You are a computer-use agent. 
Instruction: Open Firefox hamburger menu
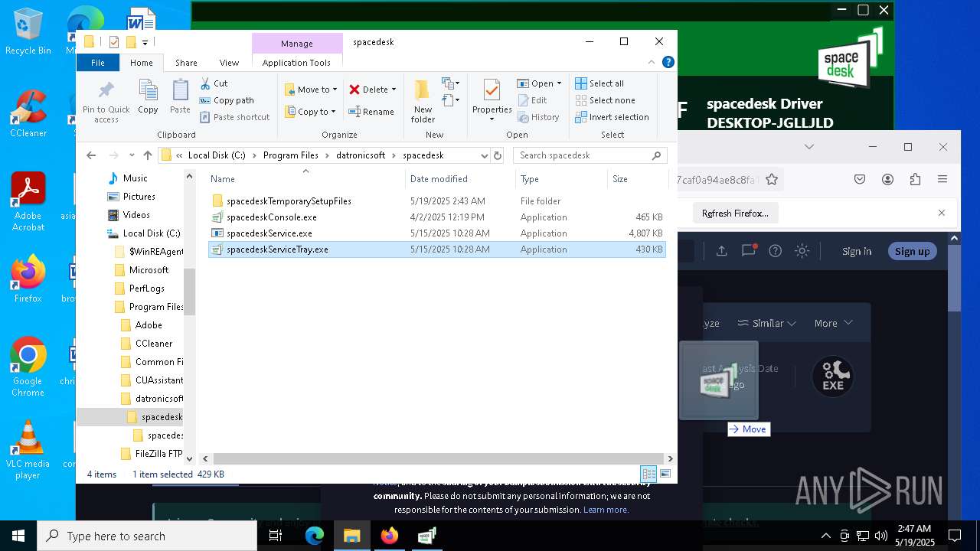click(942, 179)
